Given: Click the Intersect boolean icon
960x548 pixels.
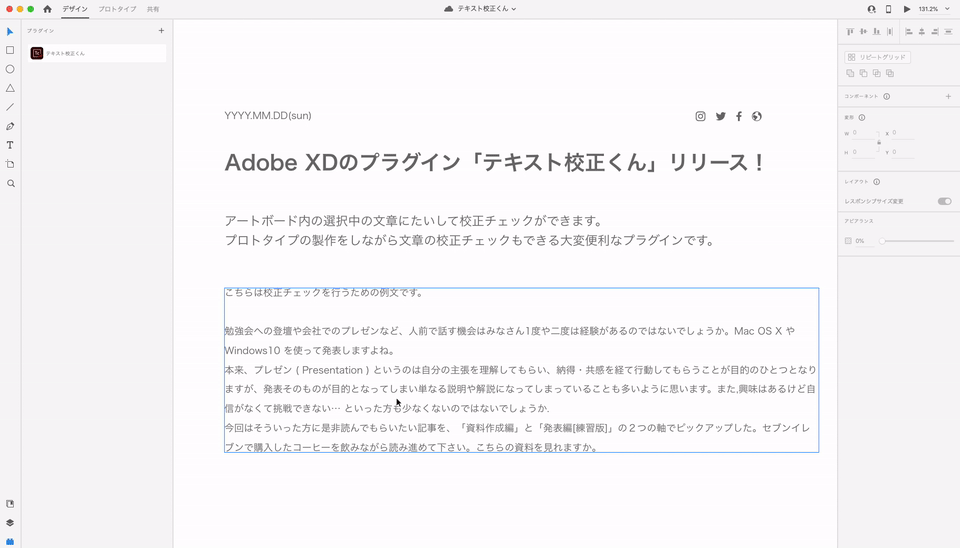Looking at the screenshot, I should (877, 73).
